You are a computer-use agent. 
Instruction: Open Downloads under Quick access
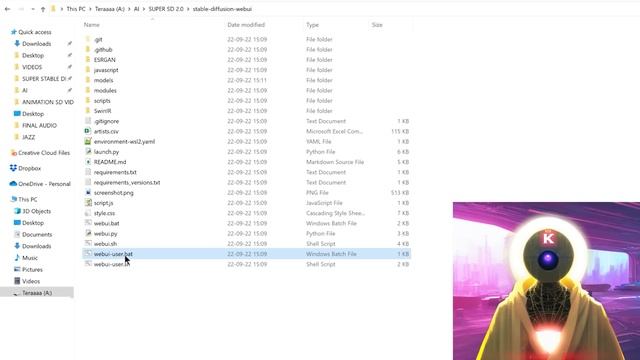tap(36, 44)
